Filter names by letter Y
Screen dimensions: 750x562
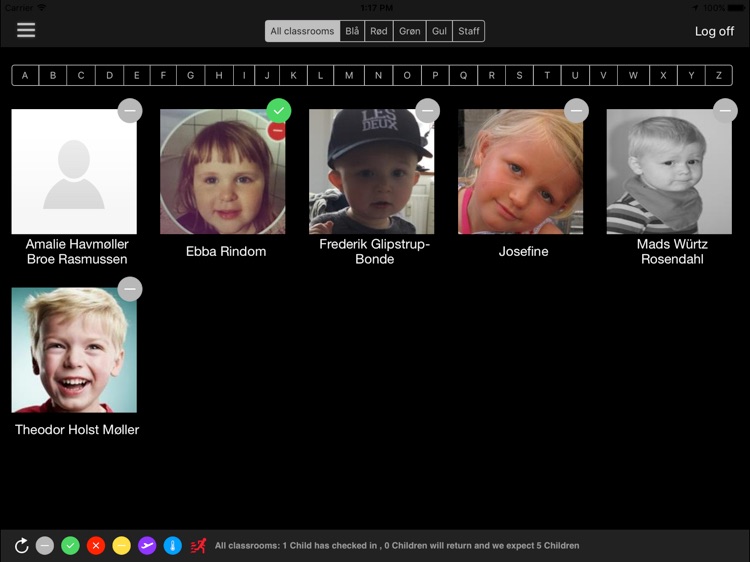pos(691,76)
